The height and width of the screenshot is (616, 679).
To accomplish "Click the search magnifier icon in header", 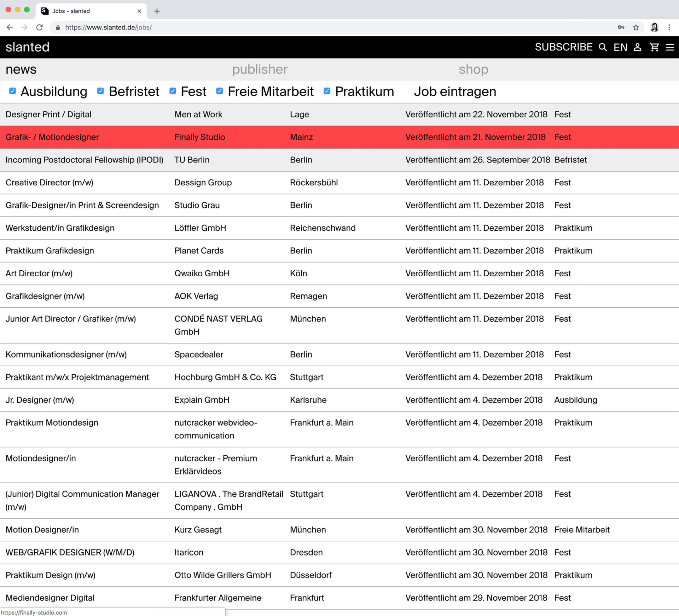I will pos(603,47).
